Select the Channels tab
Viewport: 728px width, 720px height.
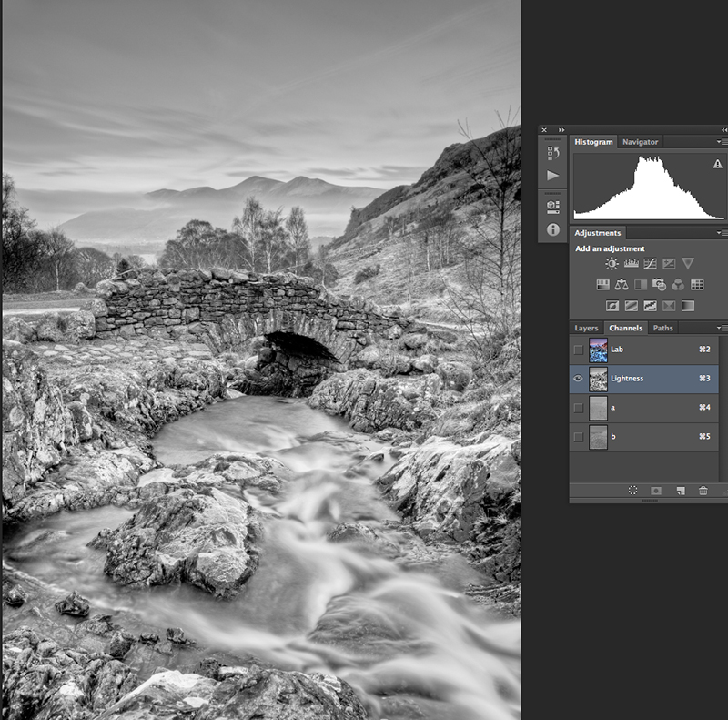(x=625, y=328)
